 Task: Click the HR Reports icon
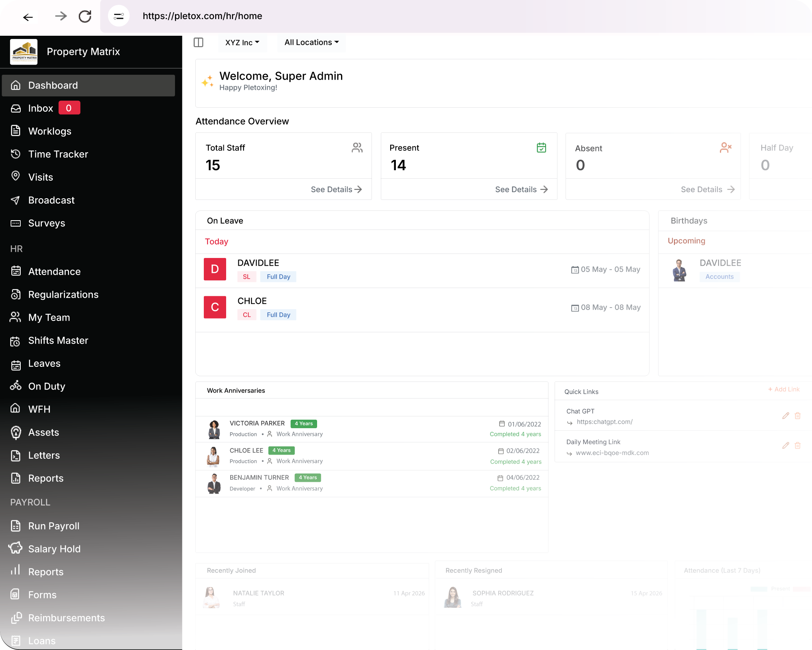pyautogui.click(x=15, y=478)
